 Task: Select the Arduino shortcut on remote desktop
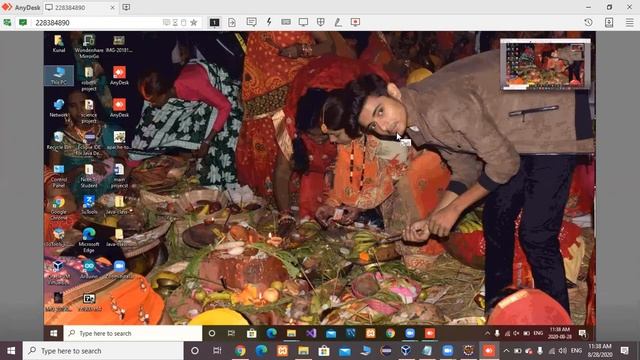click(x=89, y=269)
